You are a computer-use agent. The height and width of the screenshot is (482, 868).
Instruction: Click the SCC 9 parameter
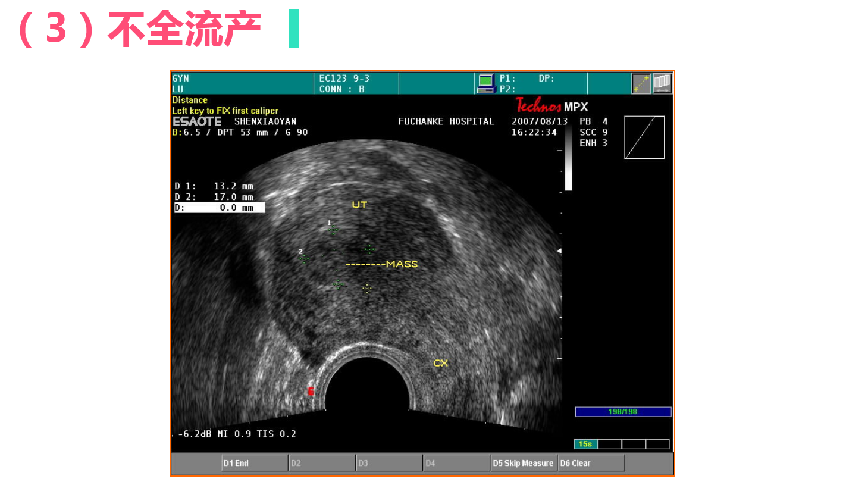594,132
